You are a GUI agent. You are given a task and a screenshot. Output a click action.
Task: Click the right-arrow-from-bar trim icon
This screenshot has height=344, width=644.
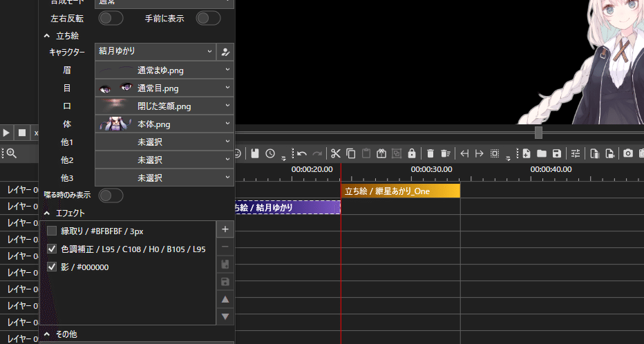(x=480, y=153)
